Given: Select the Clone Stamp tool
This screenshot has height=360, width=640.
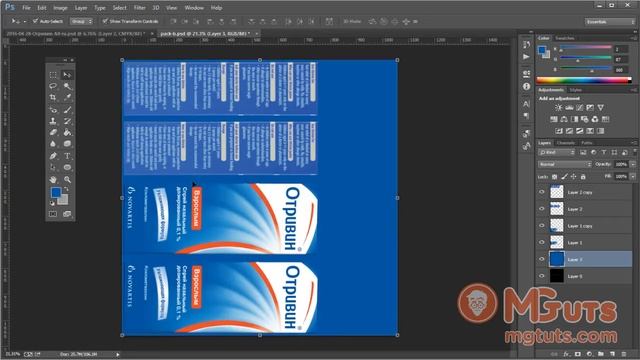Looking at the screenshot, I should point(53,121).
